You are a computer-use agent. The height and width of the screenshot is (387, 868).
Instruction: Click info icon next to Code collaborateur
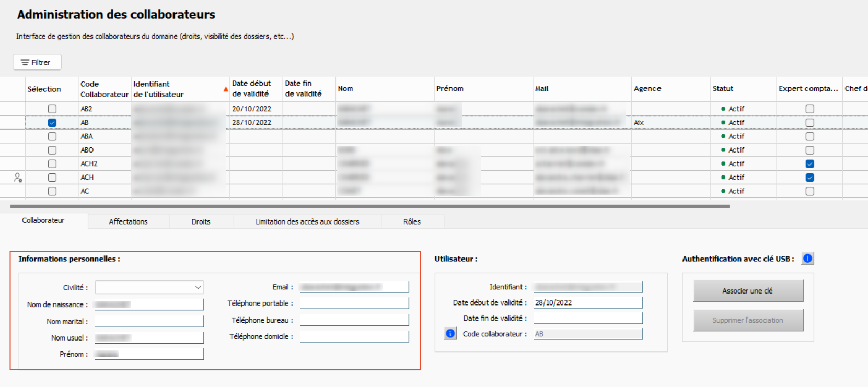click(x=450, y=334)
